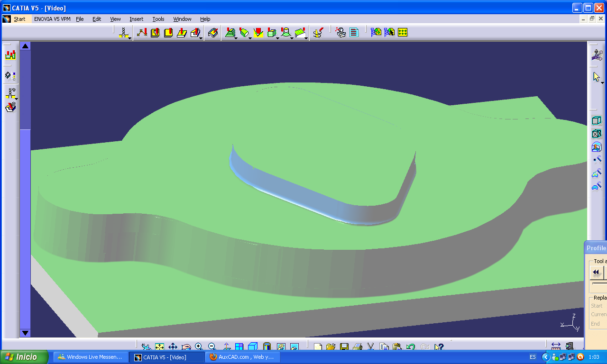
Task: Select the Pan view tool
Action: coord(173,347)
